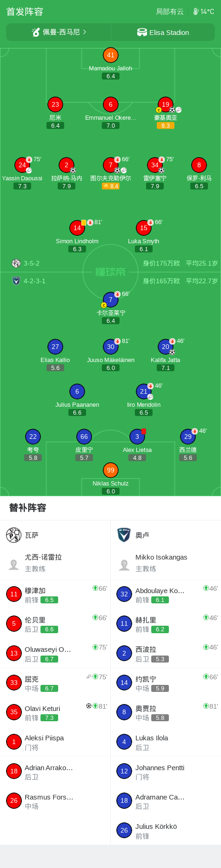Open substitute Olavi Keturi number 35 row
Viewport: 221px width, 868px height.
[55, 712]
